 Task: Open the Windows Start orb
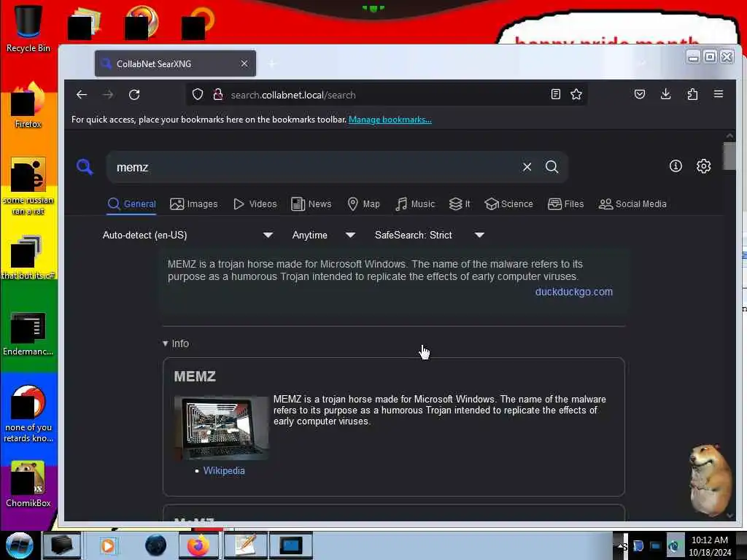coord(19,545)
